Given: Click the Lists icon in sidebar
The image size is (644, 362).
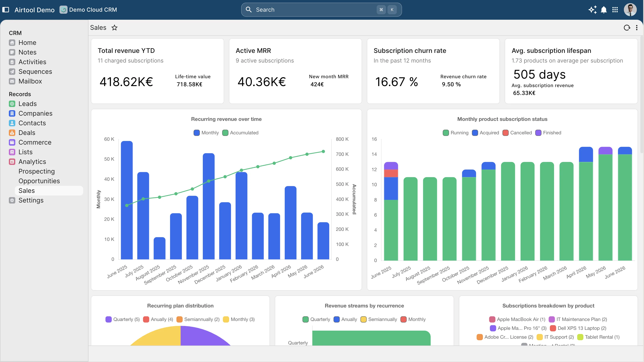Looking at the screenshot, I should [x=12, y=152].
